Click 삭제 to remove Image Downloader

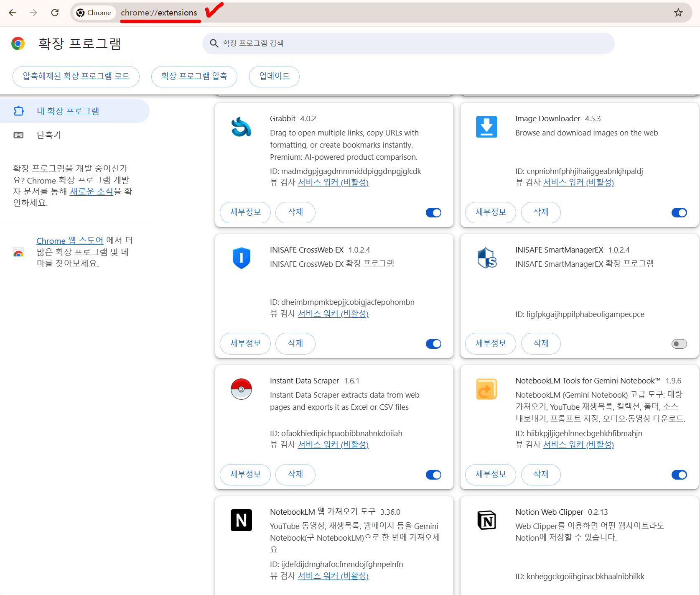(x=541, y=212)
